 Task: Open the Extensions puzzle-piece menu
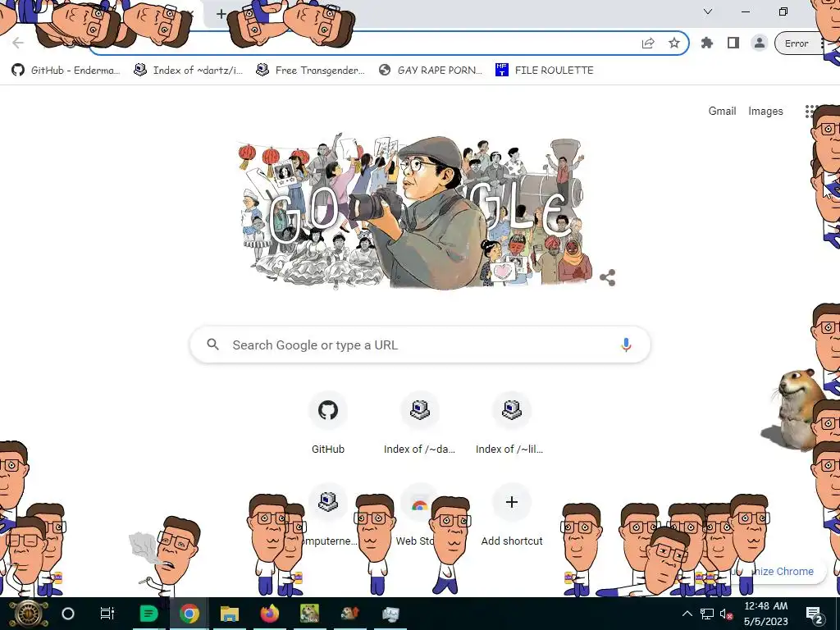(707, 43)
